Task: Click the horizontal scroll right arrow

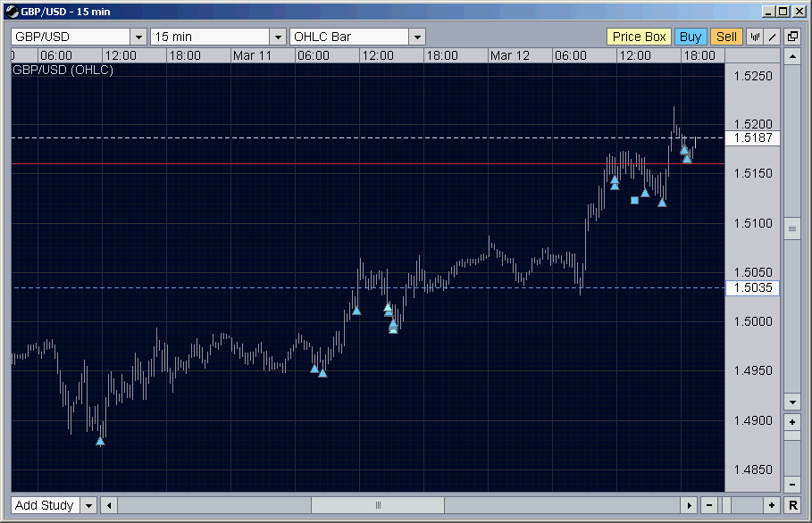Action: [x=689, y=505]
